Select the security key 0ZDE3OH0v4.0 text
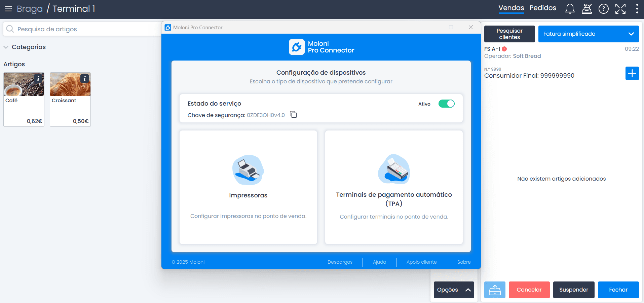The image size is (644, 303). click(266, 115)
